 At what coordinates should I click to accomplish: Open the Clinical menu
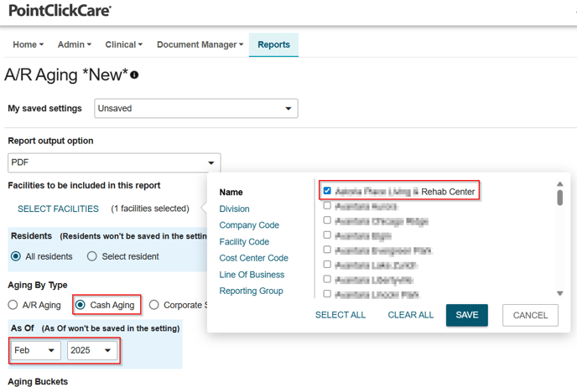123,44
